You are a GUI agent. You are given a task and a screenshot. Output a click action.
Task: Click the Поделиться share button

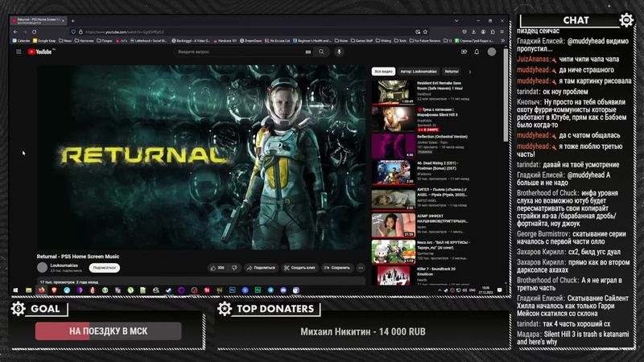click(261, 267)
